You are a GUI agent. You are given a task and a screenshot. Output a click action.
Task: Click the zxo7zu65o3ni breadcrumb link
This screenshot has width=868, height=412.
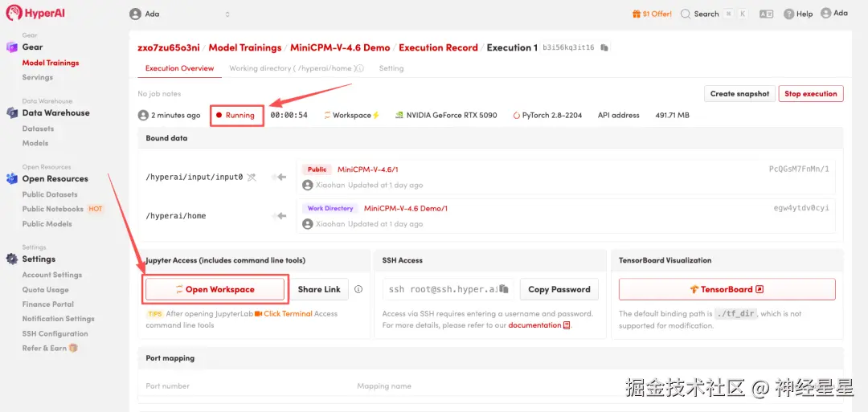coord(168,47)
